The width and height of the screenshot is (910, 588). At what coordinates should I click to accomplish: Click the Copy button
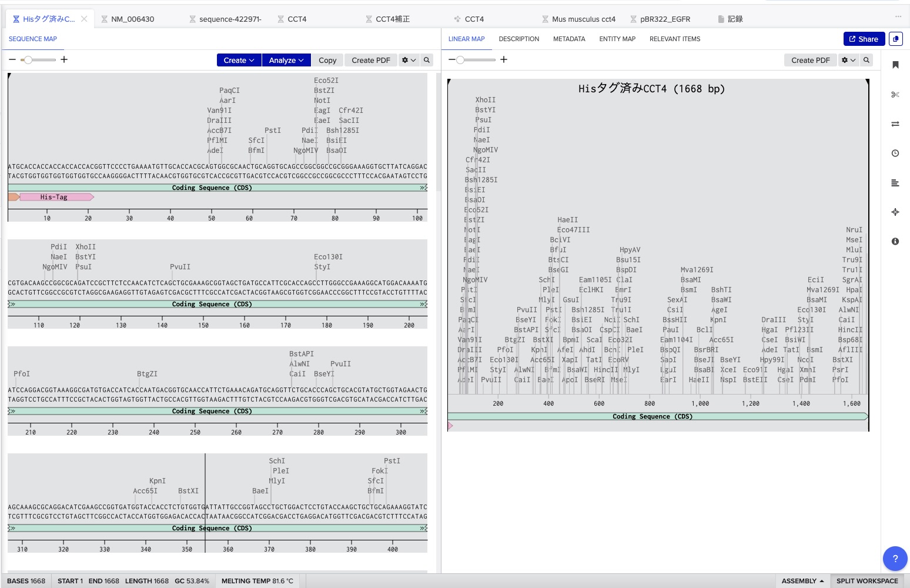[327, 60]
